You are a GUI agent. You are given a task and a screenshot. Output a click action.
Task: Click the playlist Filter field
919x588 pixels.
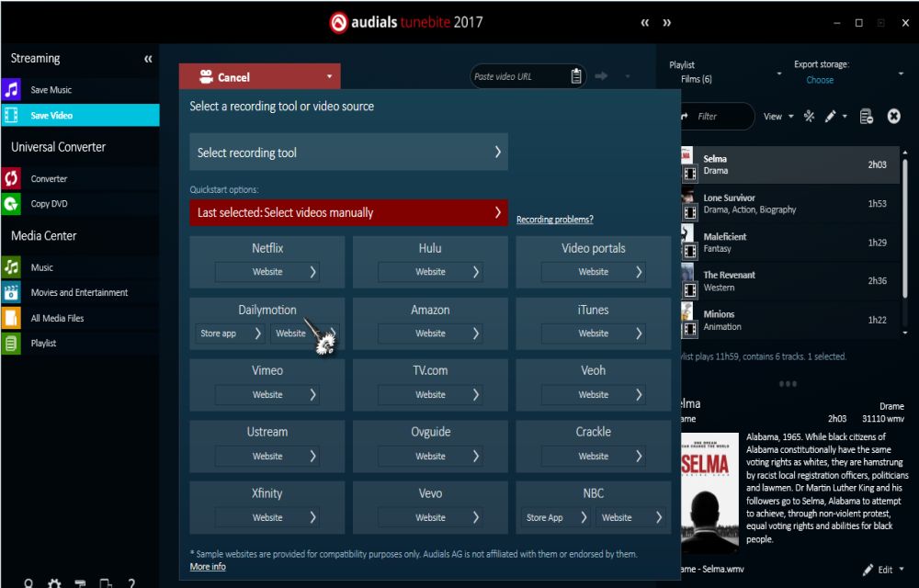(x=718, y=117)
